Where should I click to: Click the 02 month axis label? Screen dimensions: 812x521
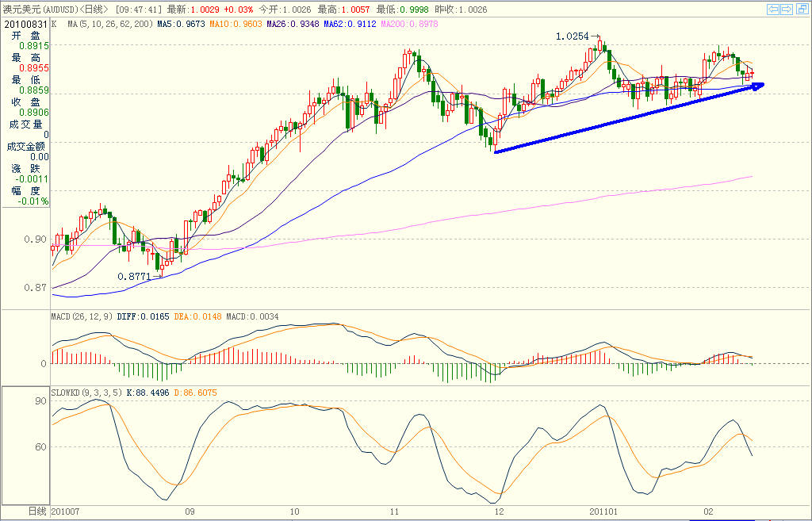click(708, 511)
